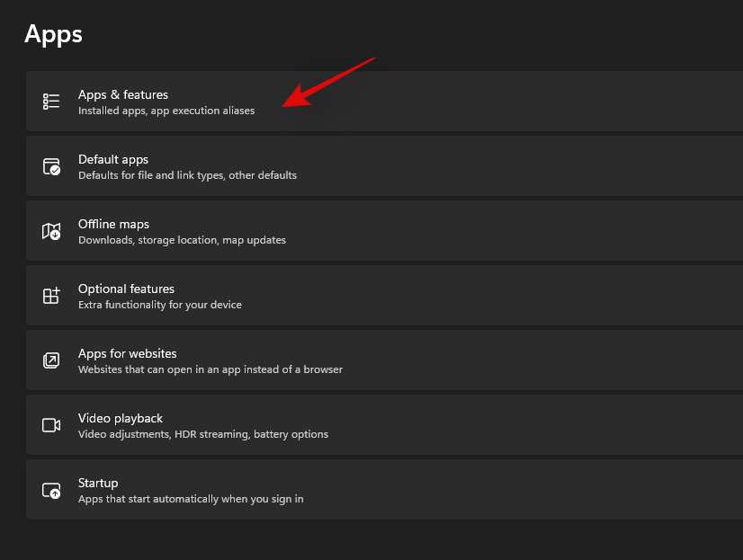
Task: Click the Offline maps download icon
Action: [x=51, y=232]
